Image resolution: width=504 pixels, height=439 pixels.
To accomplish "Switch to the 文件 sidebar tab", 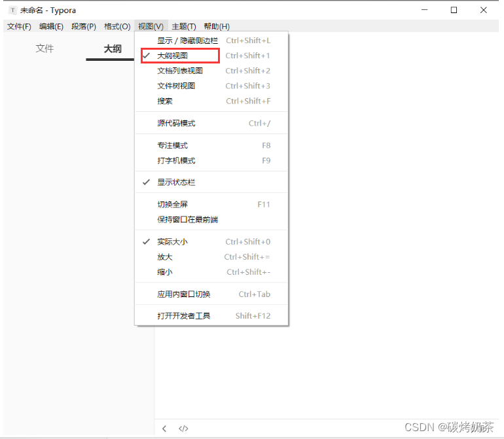I will (x=45, y=48).
